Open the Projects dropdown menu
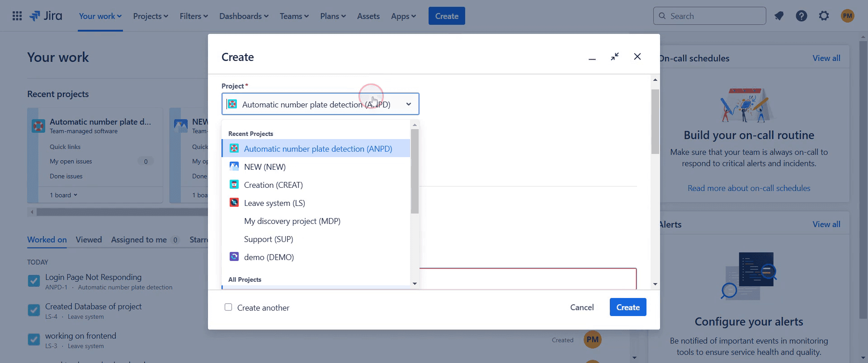The height and width of the screenshot is (363, 868). pos(151,16)
